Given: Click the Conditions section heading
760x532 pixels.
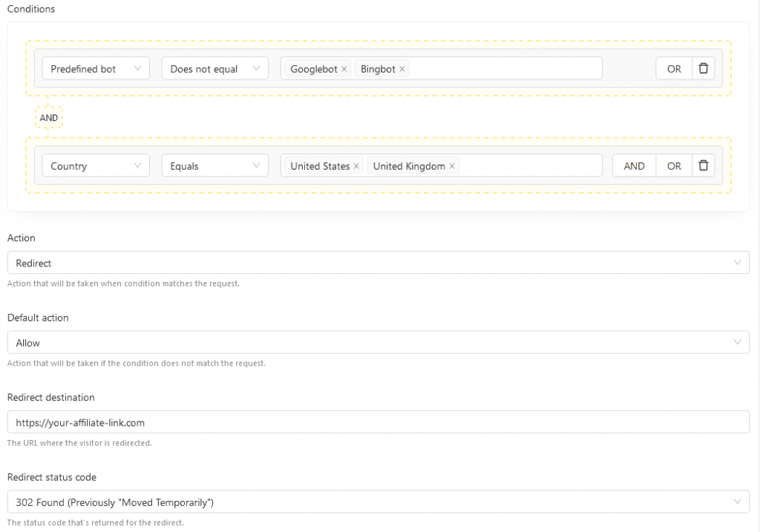Looking at the screenshot, I should (31, 9).
